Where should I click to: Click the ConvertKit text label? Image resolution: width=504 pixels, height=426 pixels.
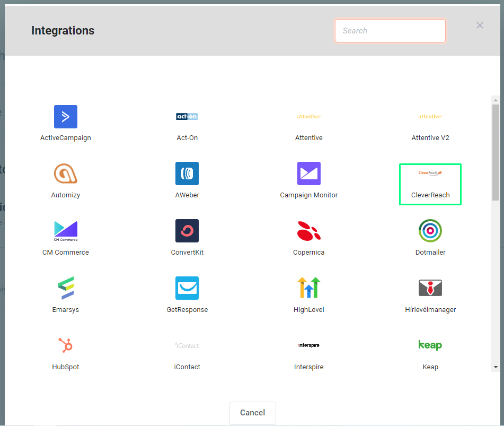[x=187, y=252]
